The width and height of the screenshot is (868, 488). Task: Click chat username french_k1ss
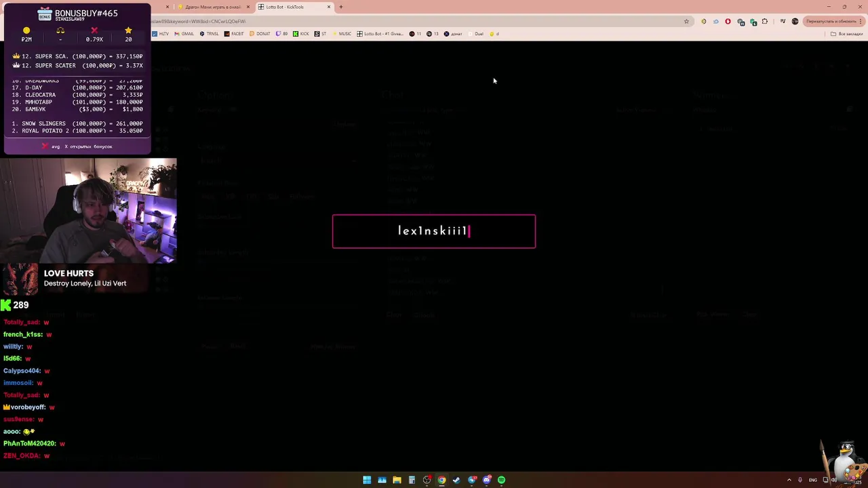(x=23, y=334)
